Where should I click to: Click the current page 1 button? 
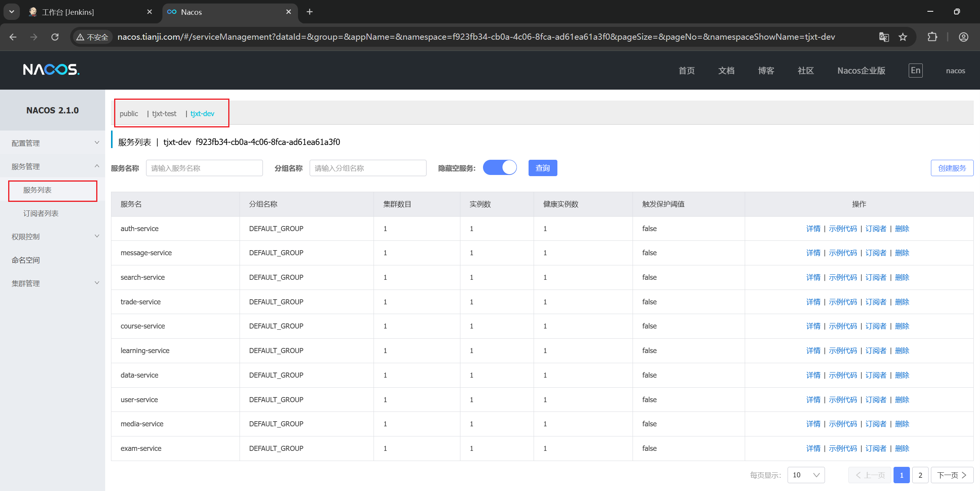pyautogui.click(x=901, y=475)
